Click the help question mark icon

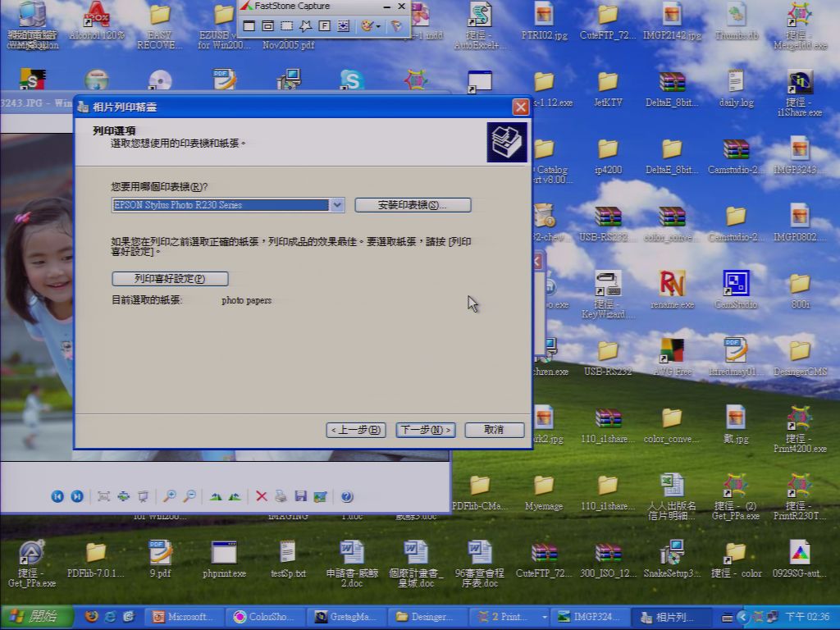[x=347, y=496]
